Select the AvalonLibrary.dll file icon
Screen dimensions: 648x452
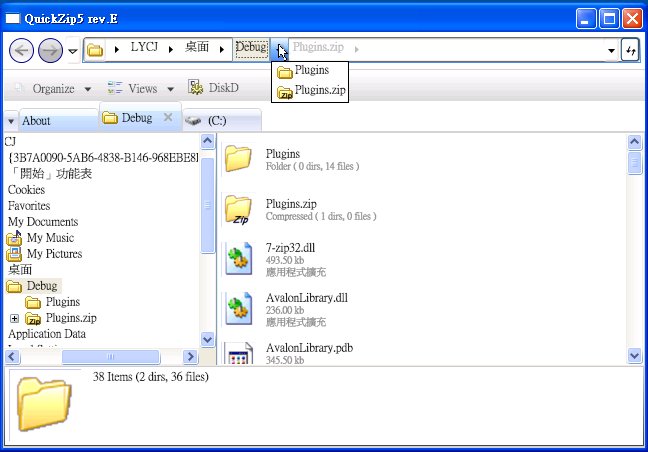[x=238, y=308]
